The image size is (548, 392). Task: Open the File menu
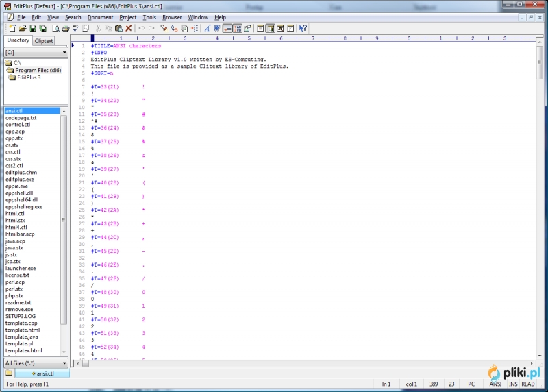(x=21, y=17)
